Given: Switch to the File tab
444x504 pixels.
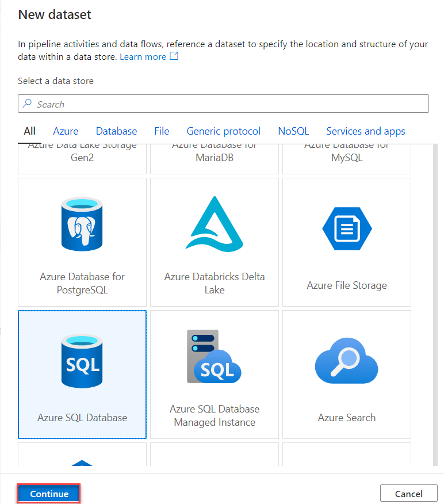Looking at the screenshot, I should point(162,131).
